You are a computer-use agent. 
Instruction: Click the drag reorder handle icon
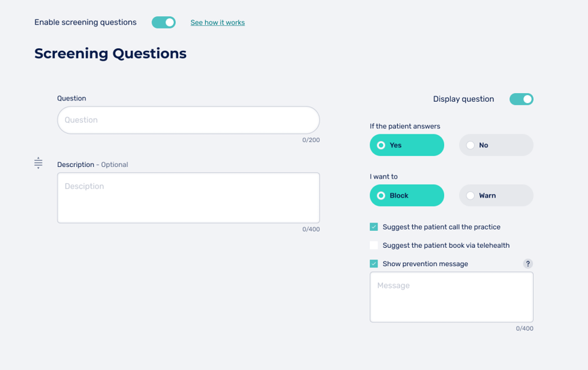(39, 163)
